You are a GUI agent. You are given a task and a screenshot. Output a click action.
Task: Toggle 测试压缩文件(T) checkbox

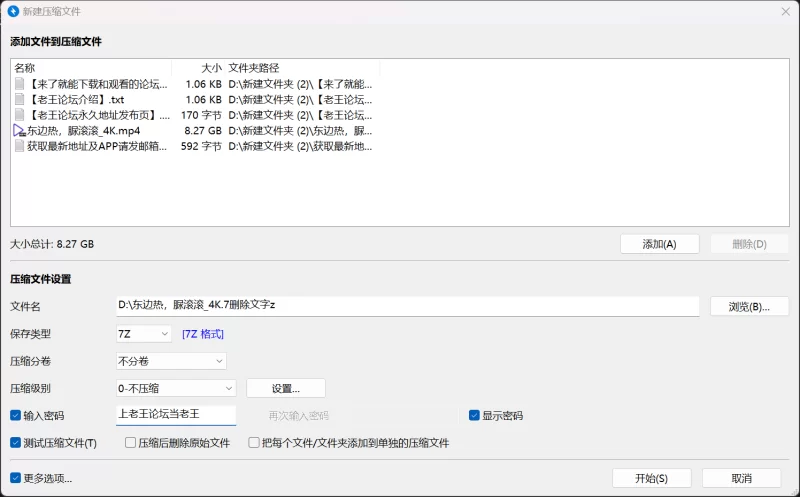[x=15, y=443]
